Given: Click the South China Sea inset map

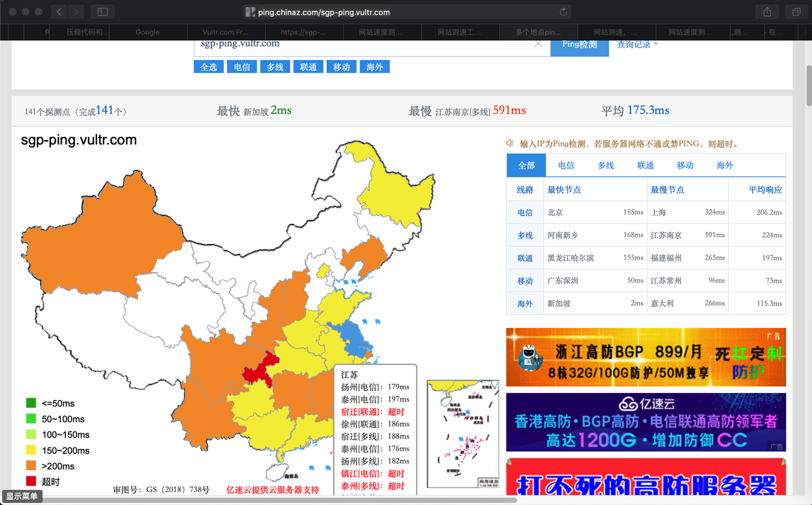Looking at the screenshot, I should tap(463, 433).
